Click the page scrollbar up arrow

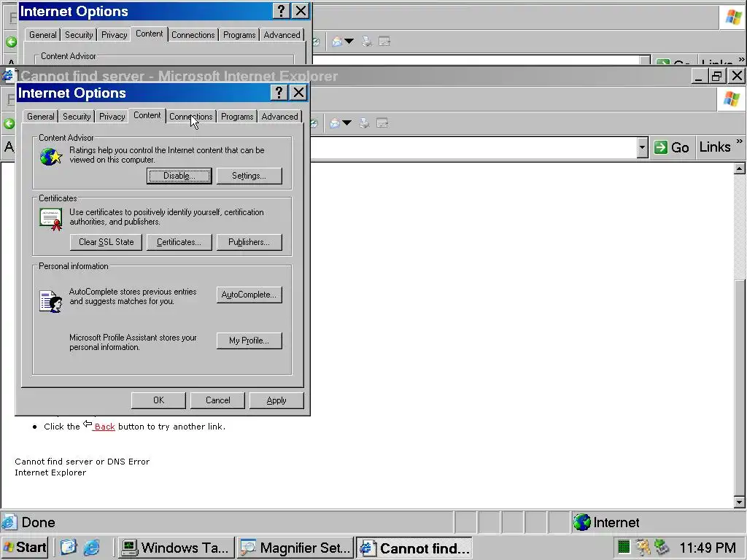coord(740,168)
